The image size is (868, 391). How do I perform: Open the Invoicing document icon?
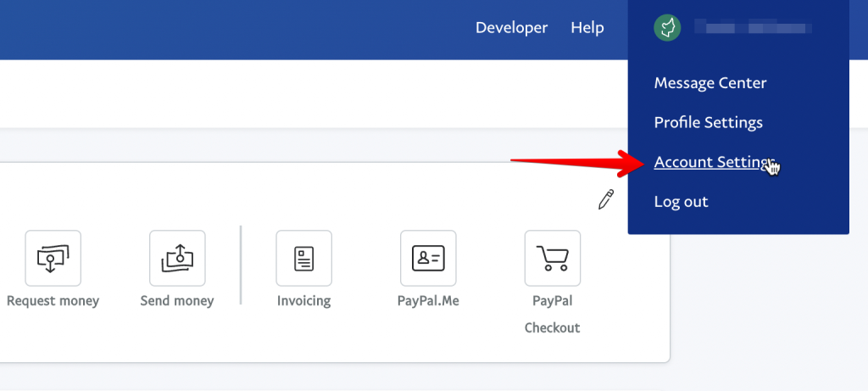[x=303, y=258]
